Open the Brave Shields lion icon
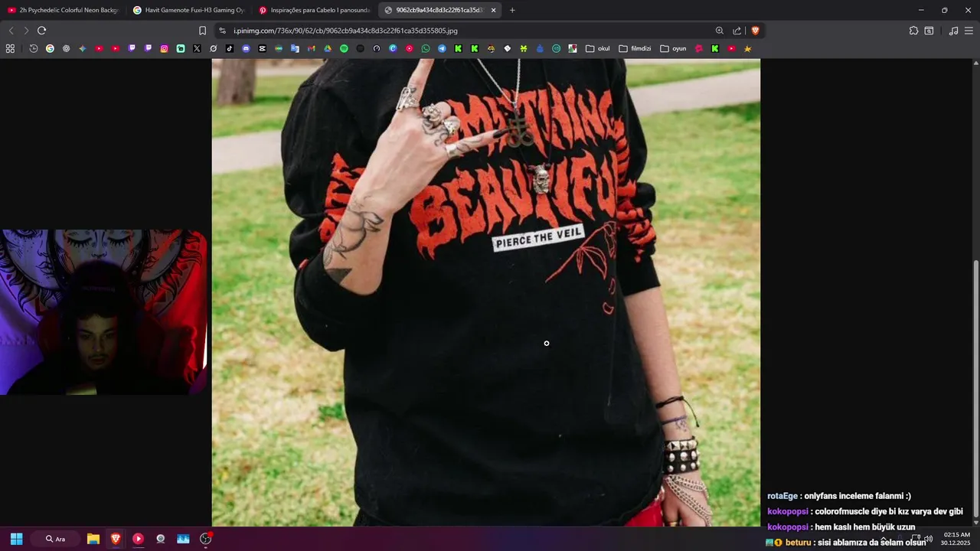This screenshot has width=980, height=551. point(755,31)
